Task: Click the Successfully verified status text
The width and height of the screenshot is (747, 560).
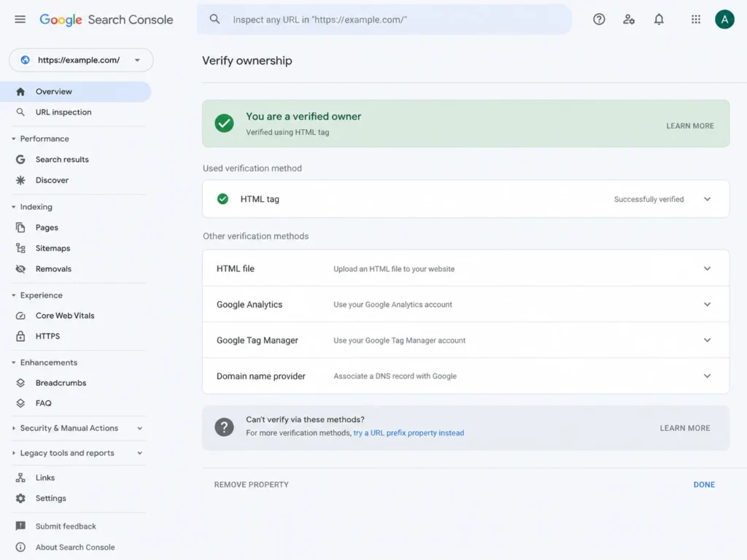Action: [x=649, y=199]
